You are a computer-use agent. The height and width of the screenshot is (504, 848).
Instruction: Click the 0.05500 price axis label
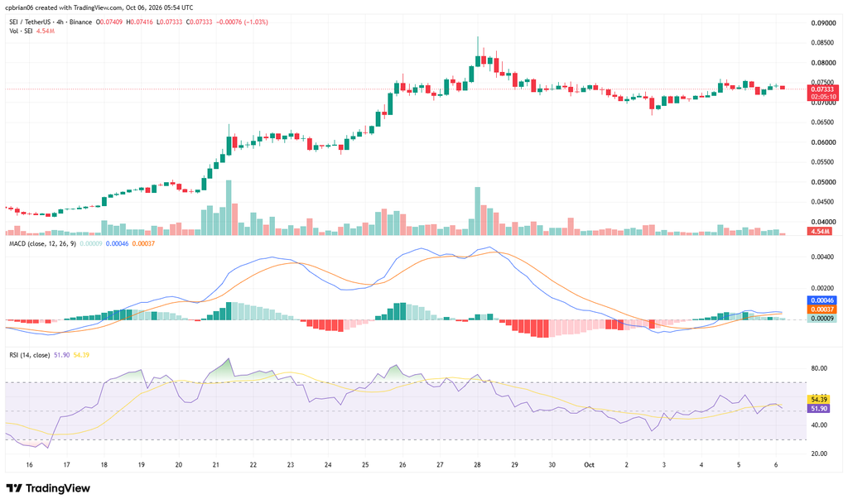823,162
